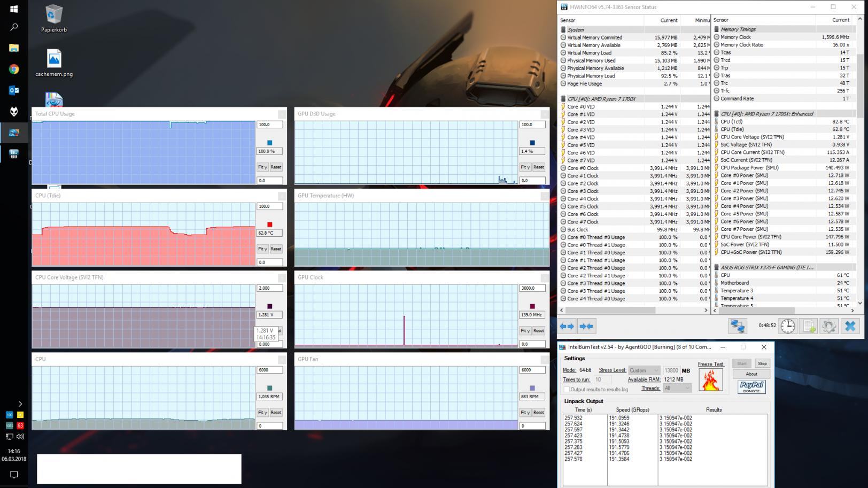Select the 'Memory Clock Ratio' row
The width and height of the screenshot is (868, 488).
click(x=782, y=45)
